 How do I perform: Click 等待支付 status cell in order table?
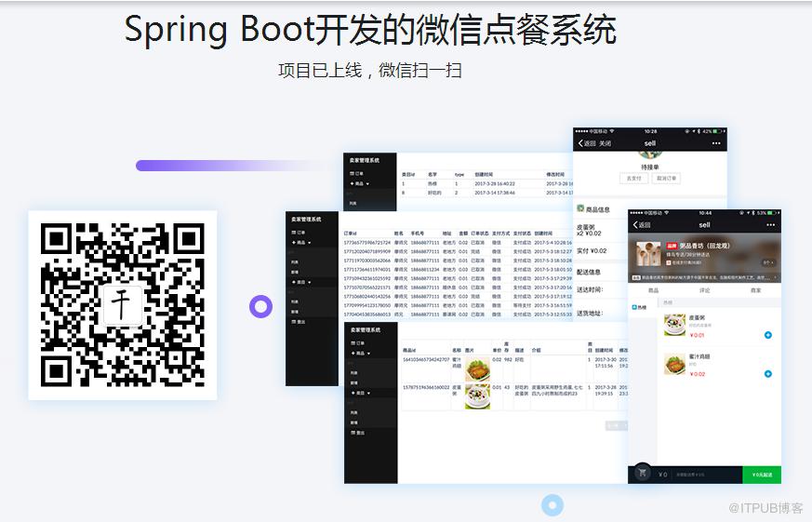pos(521,305)
